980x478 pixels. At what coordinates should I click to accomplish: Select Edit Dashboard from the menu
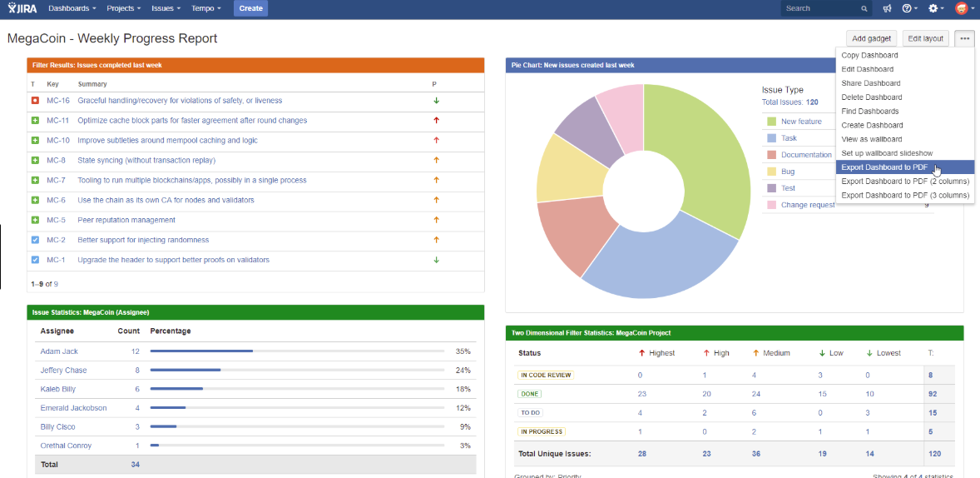coord(905,69)
